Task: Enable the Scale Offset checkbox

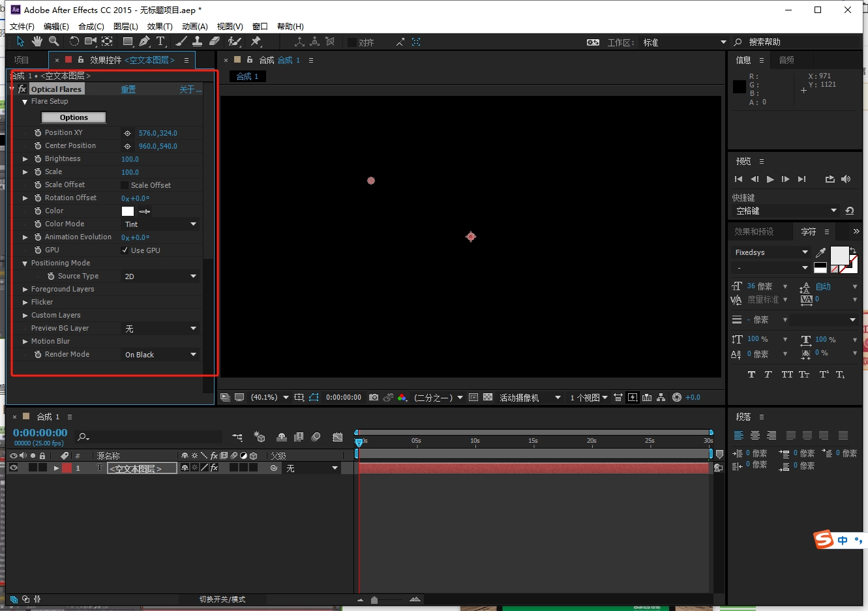Action: [x=125, y=185]
